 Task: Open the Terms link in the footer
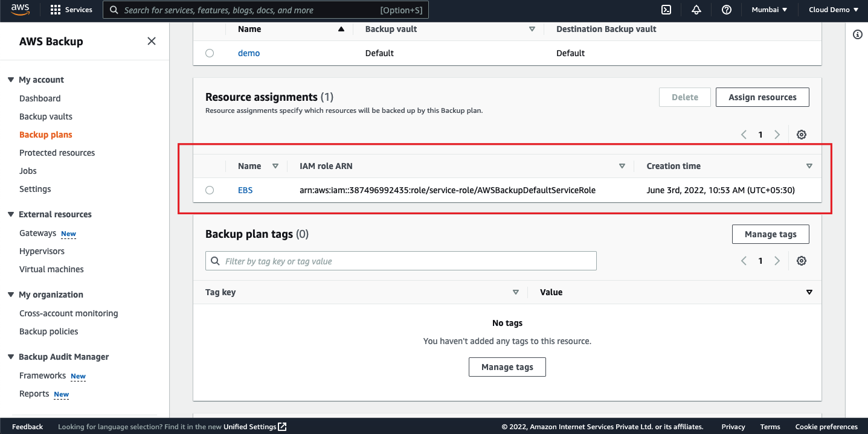770,427
